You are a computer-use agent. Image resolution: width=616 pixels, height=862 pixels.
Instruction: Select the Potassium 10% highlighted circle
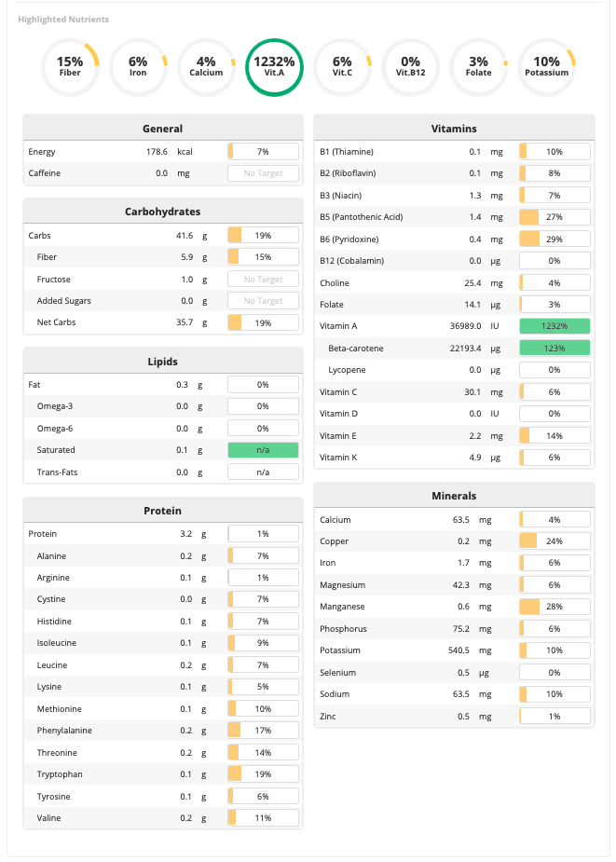546,67
